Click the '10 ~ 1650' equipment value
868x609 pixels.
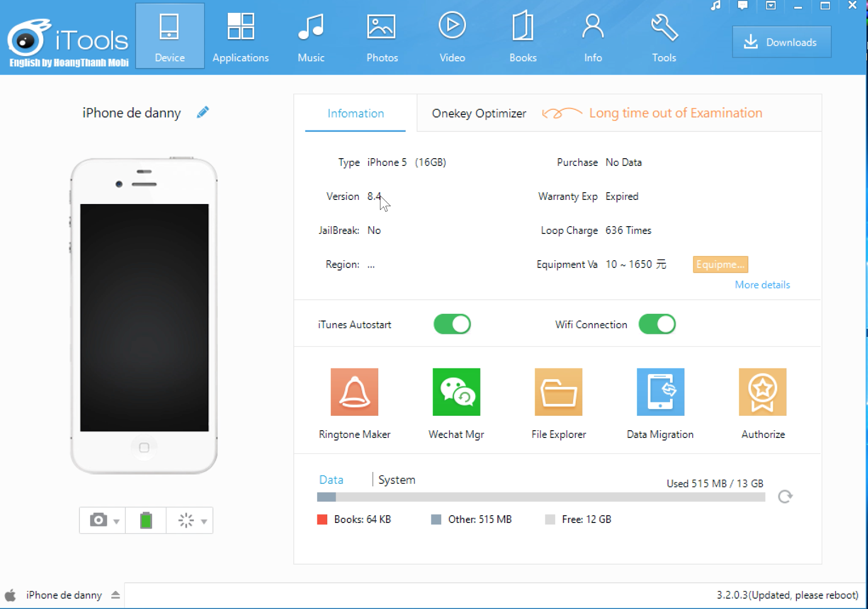pyautogui.click(x=636, y=264)
